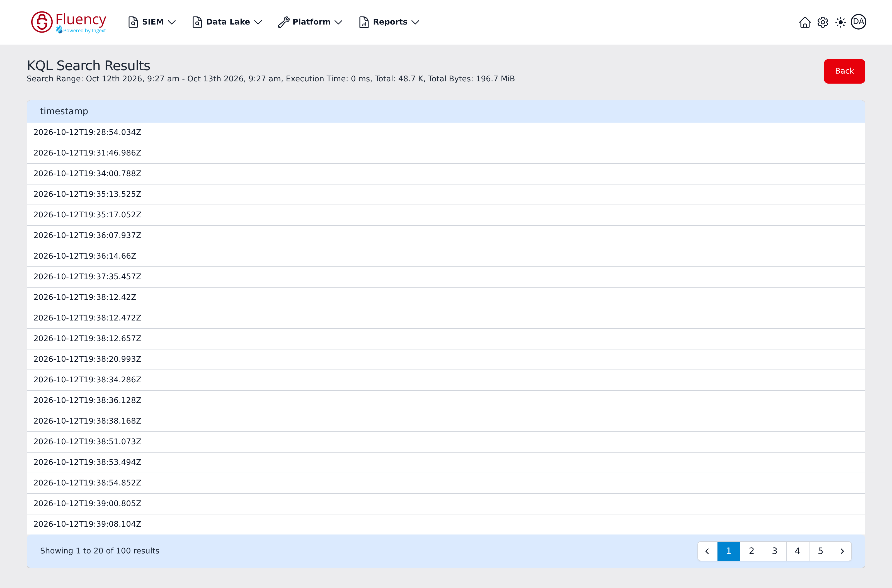Toggle light/dark theme sun icon

click(x=841, y=22)
